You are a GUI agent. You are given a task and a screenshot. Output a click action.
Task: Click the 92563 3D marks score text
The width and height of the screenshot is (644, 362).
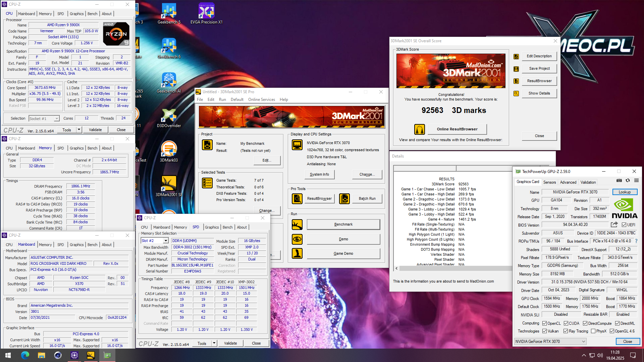tap(453, 110)
